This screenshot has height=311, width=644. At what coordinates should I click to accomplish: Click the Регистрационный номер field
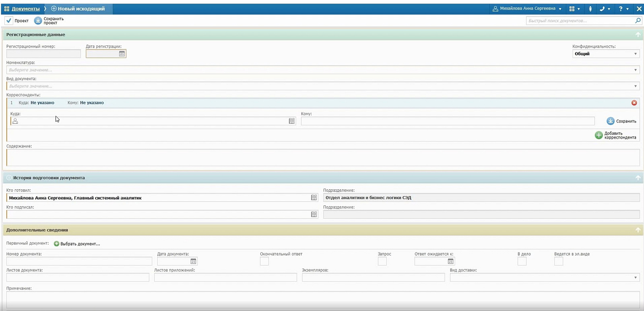coord(43,54)
